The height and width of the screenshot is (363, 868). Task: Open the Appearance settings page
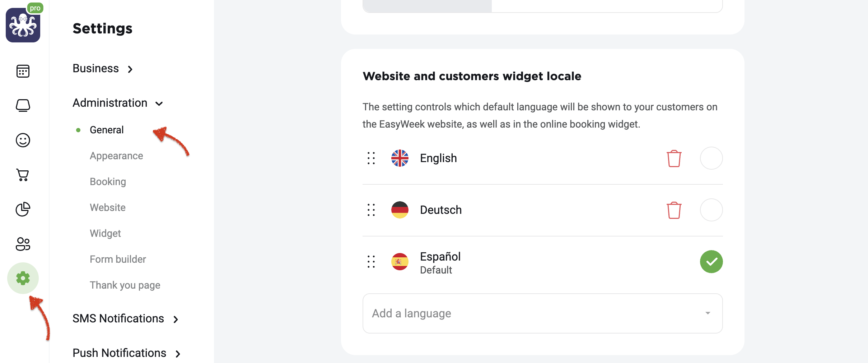click(x=116, y=156)
